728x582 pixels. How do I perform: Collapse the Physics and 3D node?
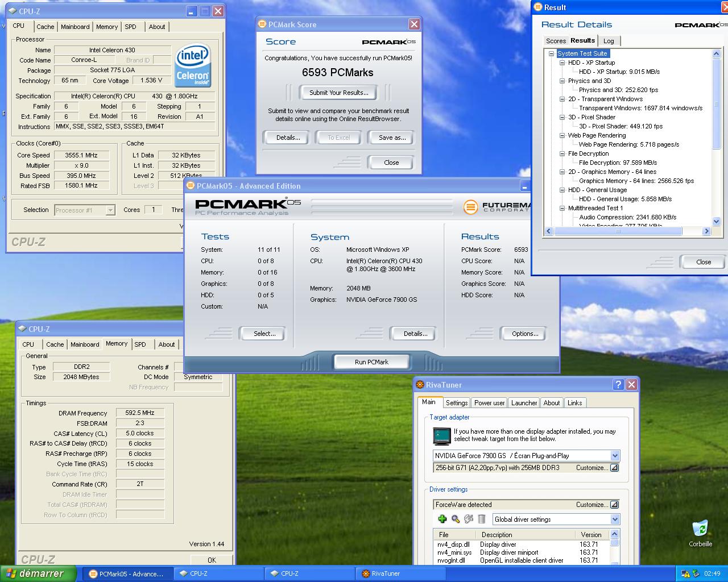point(562,81)
